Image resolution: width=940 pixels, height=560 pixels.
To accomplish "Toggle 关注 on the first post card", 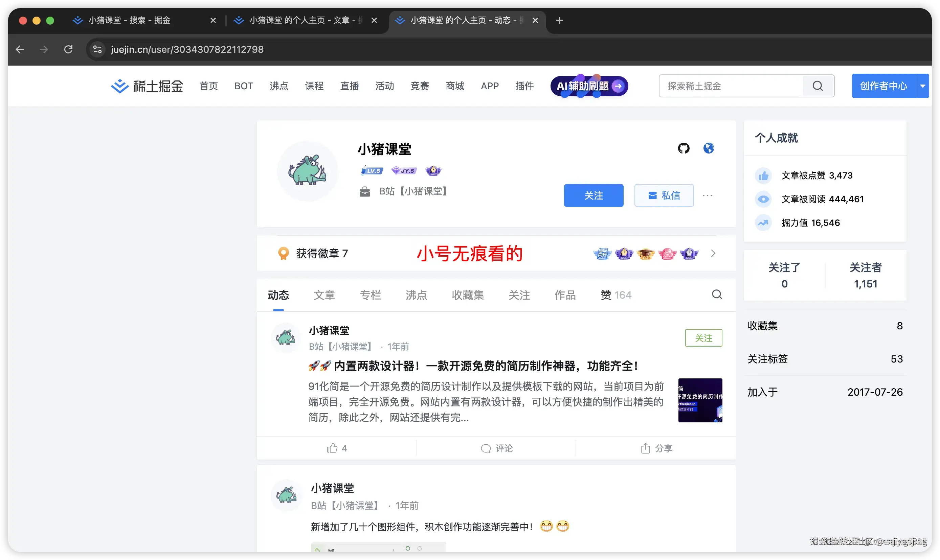I will click(703, 338).
